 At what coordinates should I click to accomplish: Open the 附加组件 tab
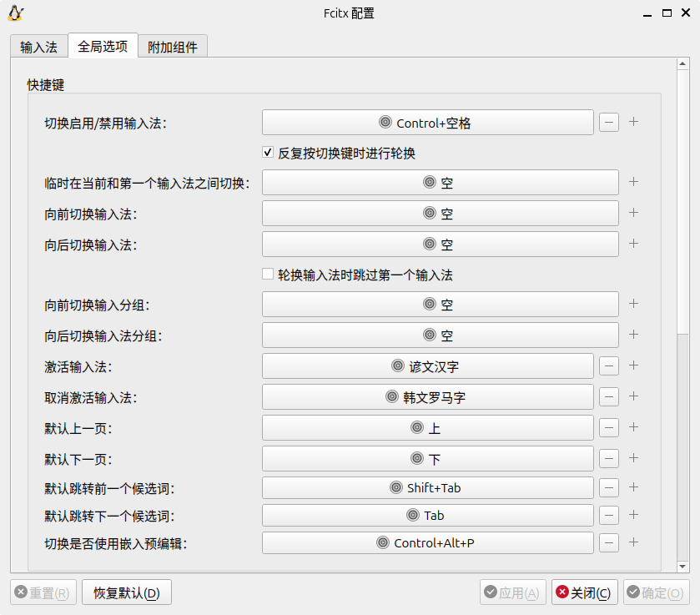[x=173, y=47]
